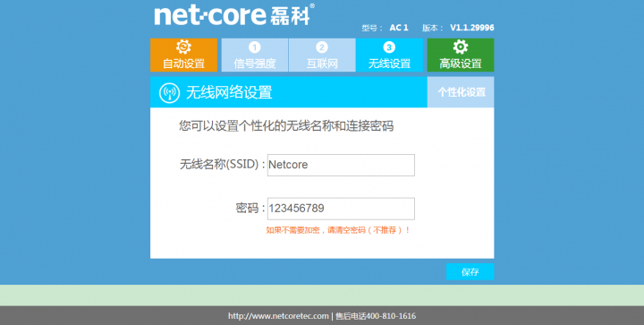Click the 无线网络设置 heading
This screenshot has width=644, height=325.
[229, 92]
